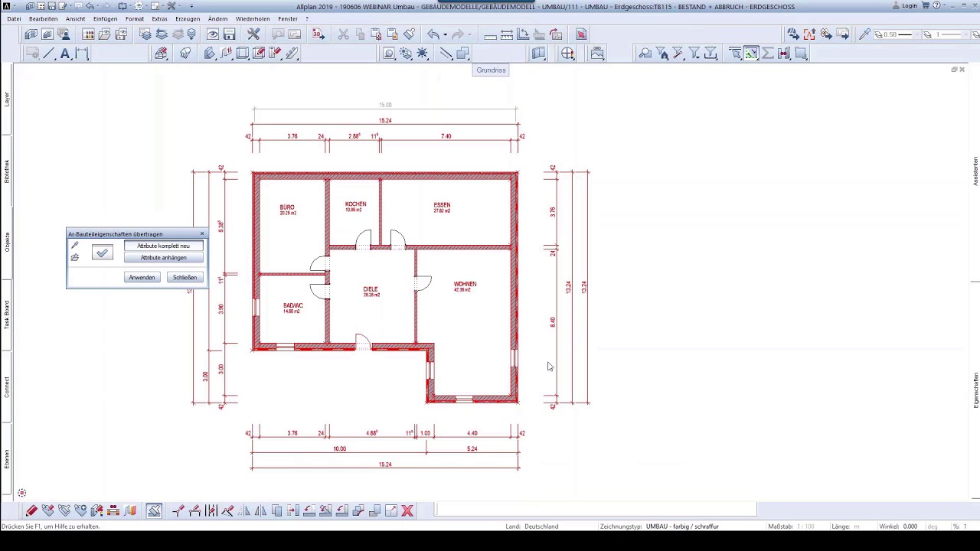Toggle the highlighted selection mode icon

point(751,54)
